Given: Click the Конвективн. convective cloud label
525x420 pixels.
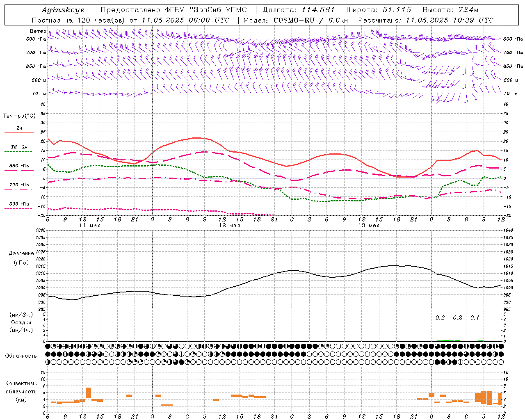Looking at the screenshot, I should coord(21,383).
